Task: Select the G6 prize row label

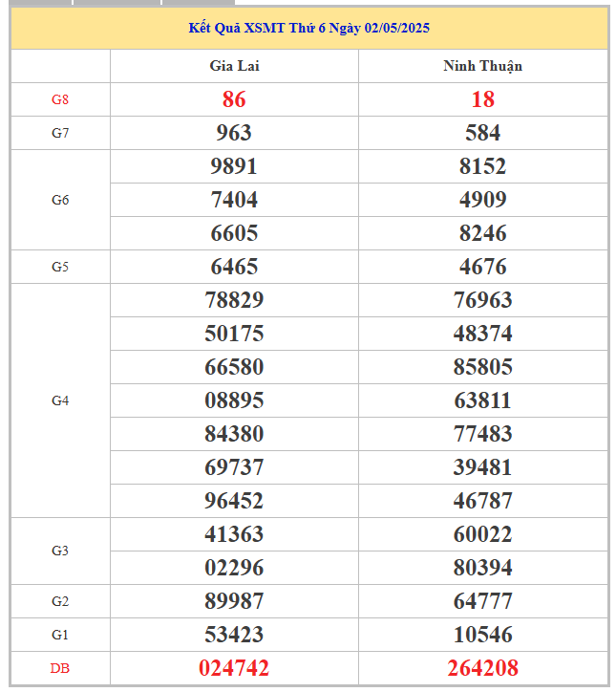Action: point(60,200)
